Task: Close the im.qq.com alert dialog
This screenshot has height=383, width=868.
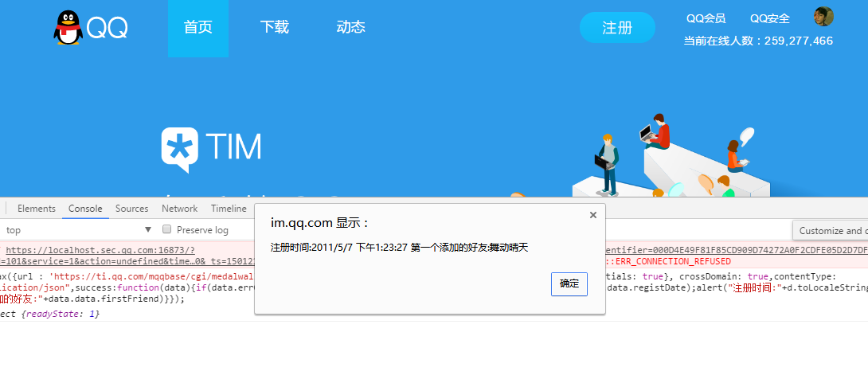Action: (x=593, y=215)
